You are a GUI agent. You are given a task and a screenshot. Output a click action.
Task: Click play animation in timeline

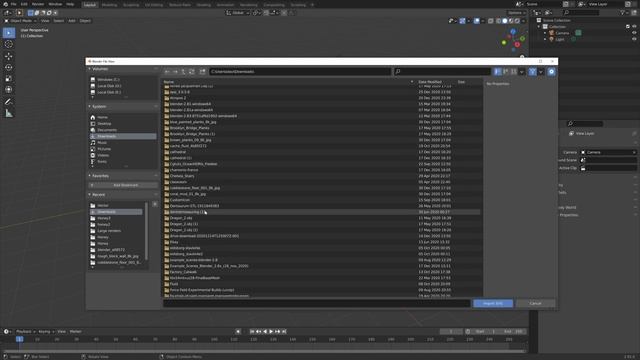271,331
